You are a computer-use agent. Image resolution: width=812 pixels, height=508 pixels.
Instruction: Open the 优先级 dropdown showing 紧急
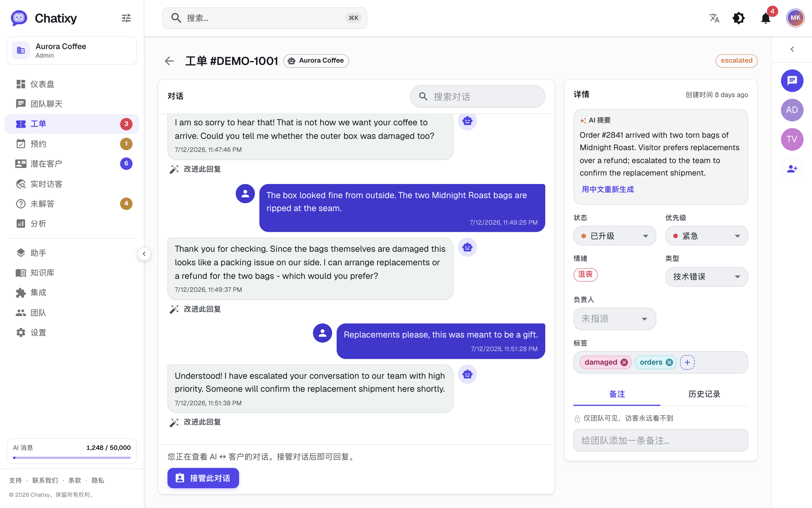[x=707, y=236]
